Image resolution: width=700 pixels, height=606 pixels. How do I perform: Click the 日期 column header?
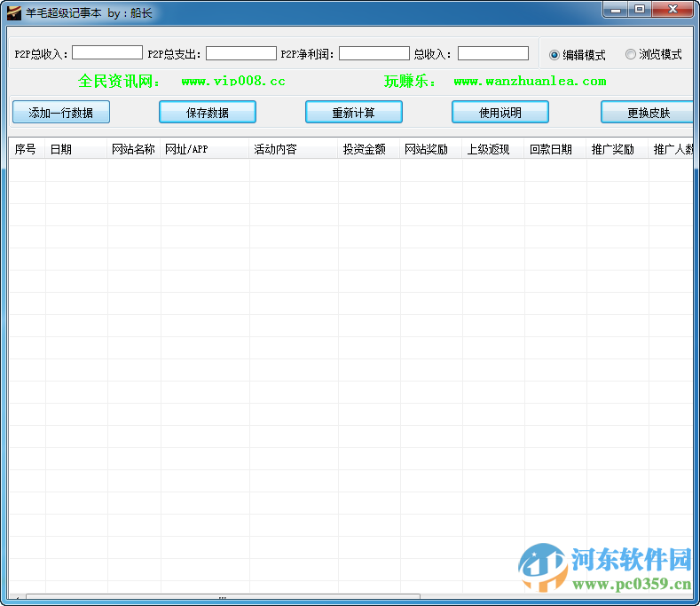76,149
